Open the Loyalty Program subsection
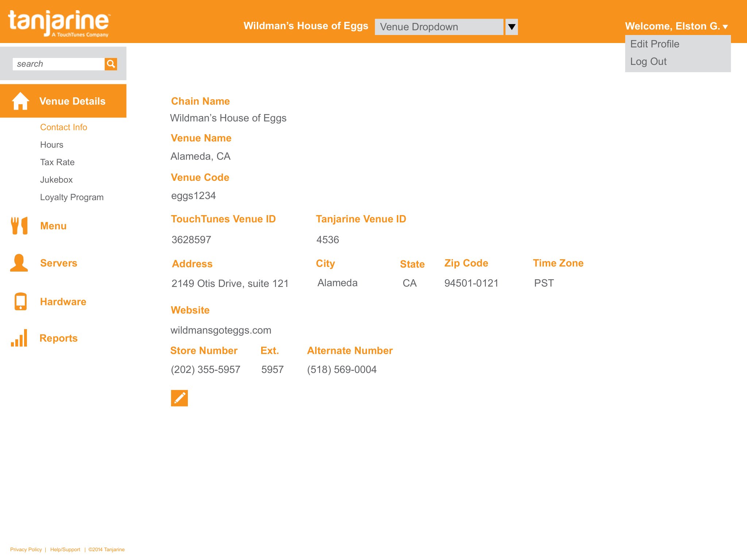The image size is (747, 560). tap(72, 197)
